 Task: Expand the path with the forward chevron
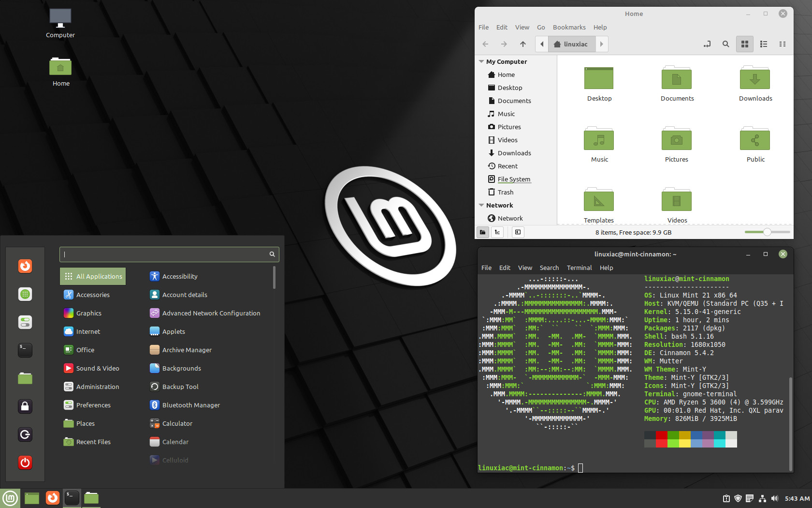[602, 44]
